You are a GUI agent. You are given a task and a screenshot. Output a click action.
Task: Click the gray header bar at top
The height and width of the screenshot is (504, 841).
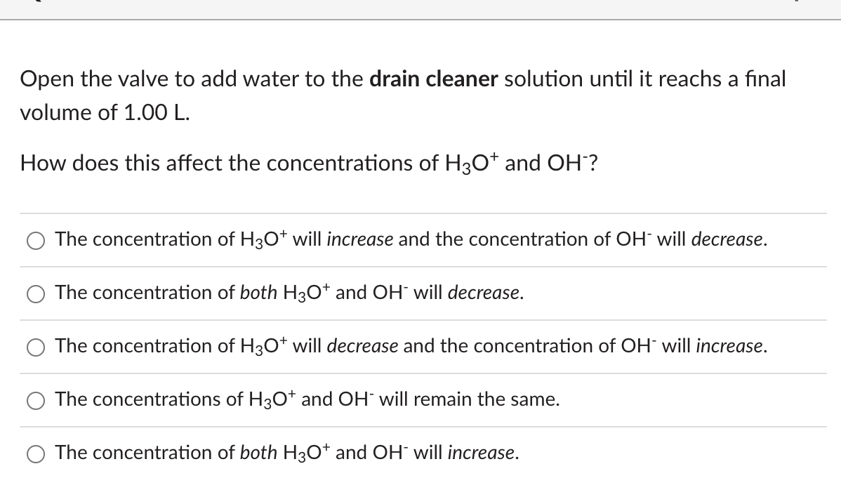coord(420,10)
